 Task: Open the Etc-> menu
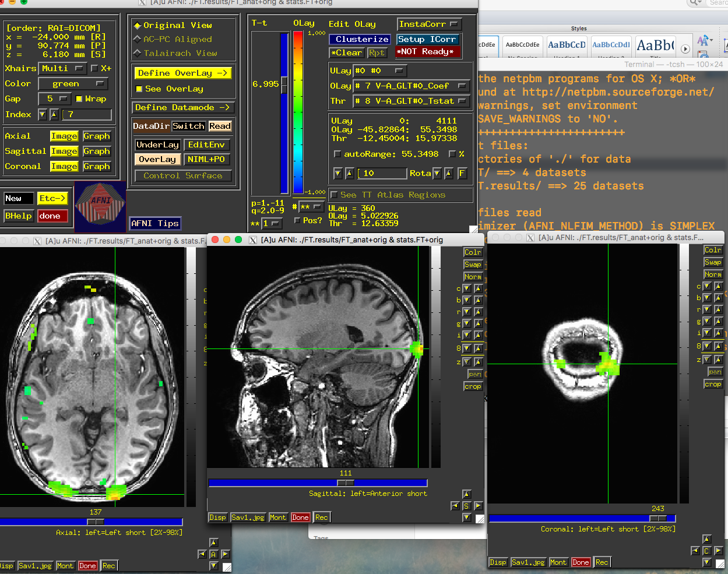point(52,198)
